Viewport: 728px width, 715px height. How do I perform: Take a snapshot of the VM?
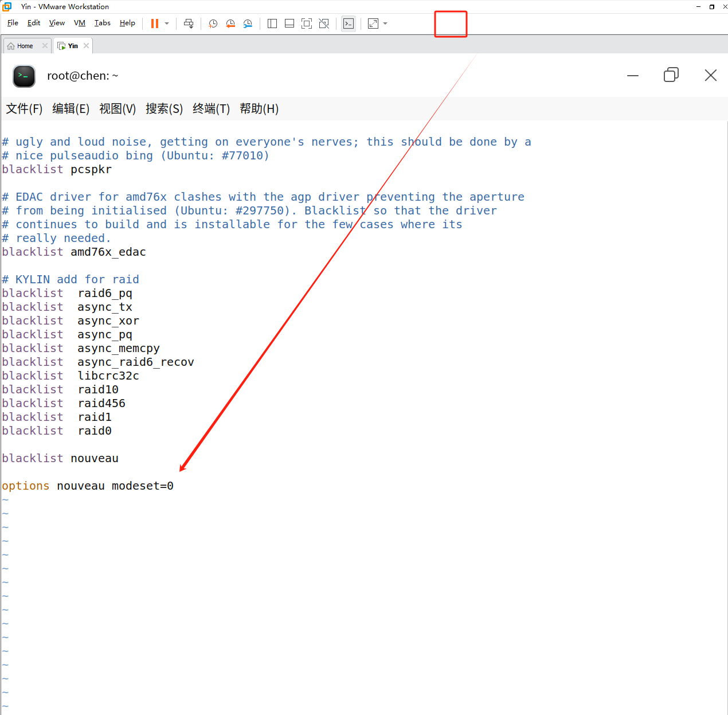pos(213,24)
